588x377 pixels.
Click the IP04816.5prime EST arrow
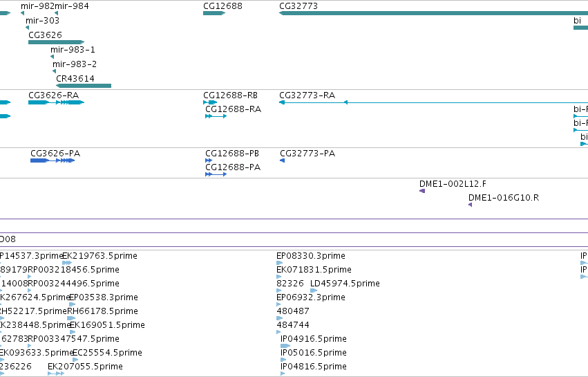pos(283,374)
